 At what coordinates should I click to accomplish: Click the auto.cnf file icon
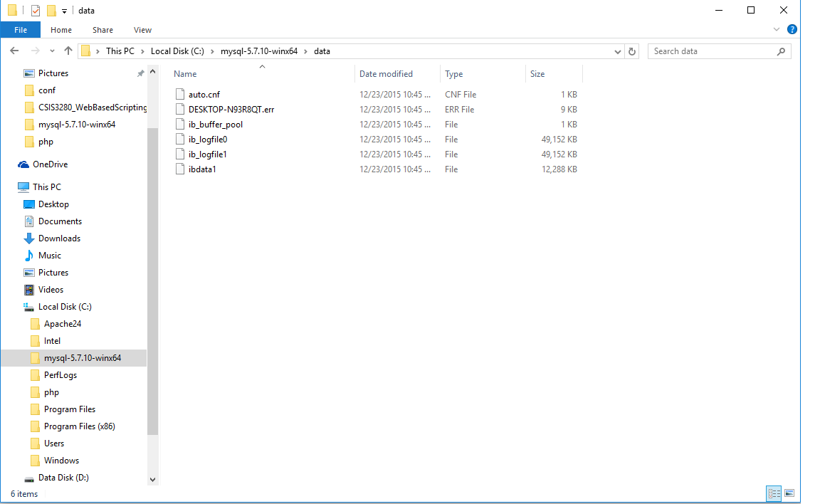[180, 95]
